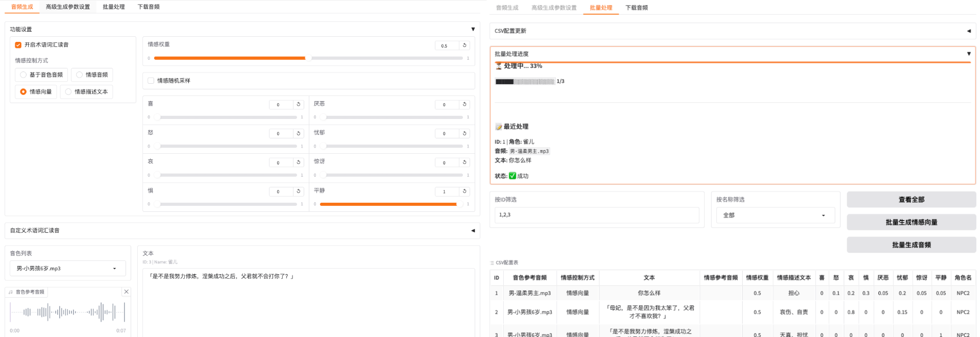The width and height of the screenshot is (980, 337).
Task: Focus the 按ID筛选 input field
Action: pyautogui.click(x=597, y=215)
